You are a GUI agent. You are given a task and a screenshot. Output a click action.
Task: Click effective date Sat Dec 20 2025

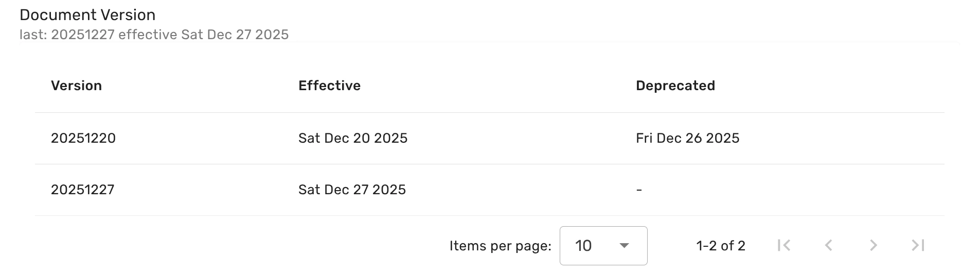353,138
